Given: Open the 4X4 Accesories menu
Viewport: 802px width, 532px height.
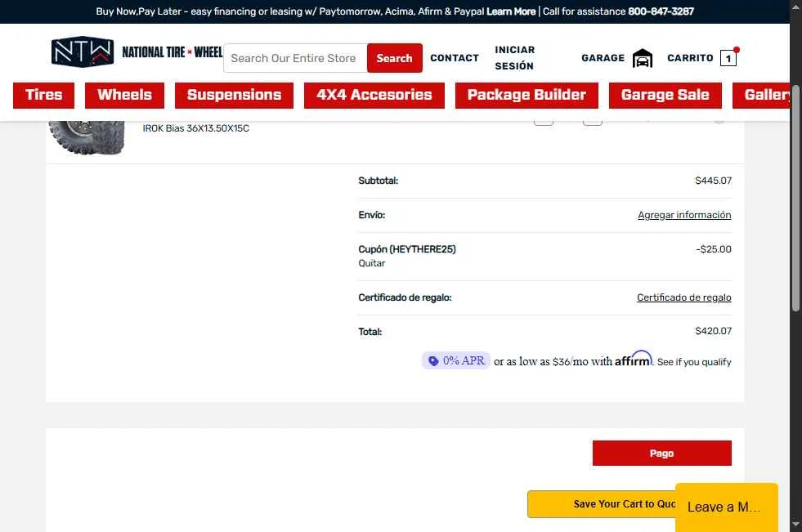Looking at the screenshot, I should (374, 95).
